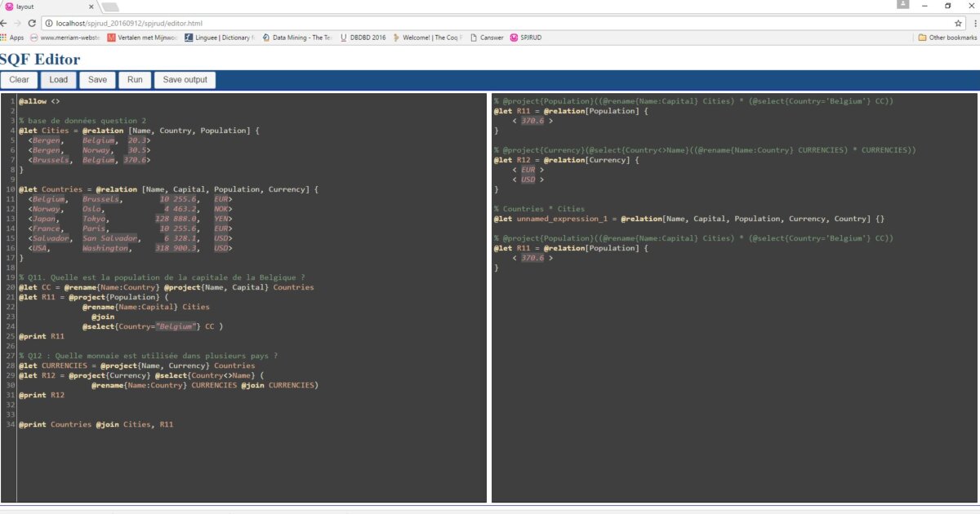Screen dimensions: 980x514
Task: Open the merriam-webster bookmark
Action: click(x=65, y=38)
